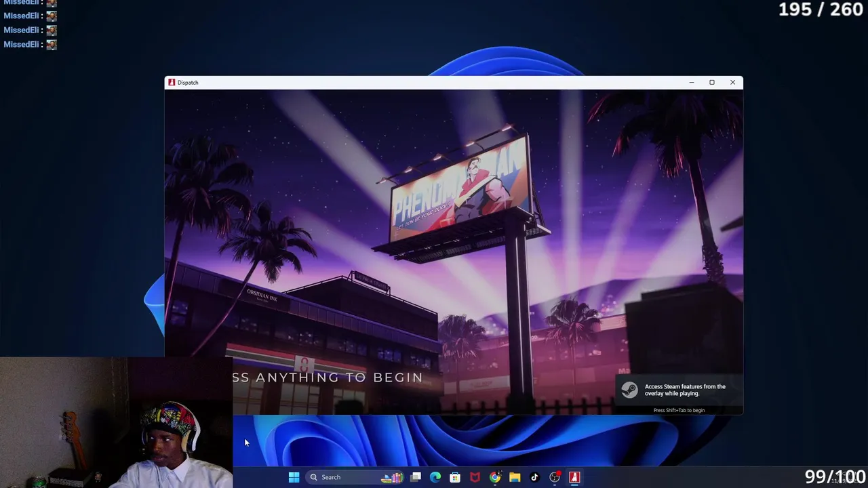868x488 pixels.
Task: Click the Steam overlay notification
Action: tap(679, 394)
